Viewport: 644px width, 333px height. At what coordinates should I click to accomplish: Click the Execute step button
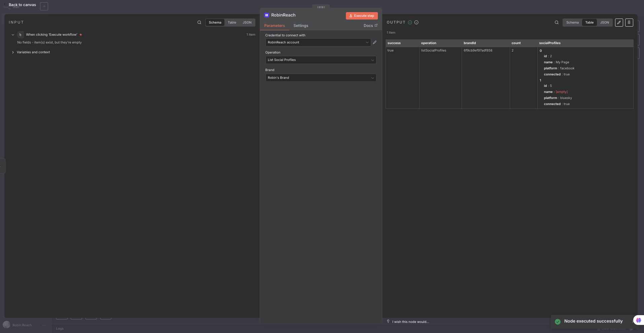362,16
